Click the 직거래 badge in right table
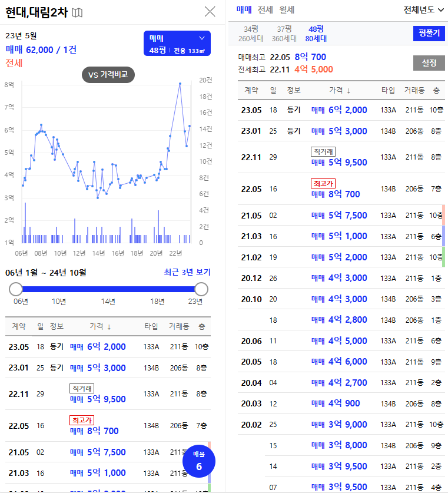Screen dimensions: 448x493 pos(323,151)
